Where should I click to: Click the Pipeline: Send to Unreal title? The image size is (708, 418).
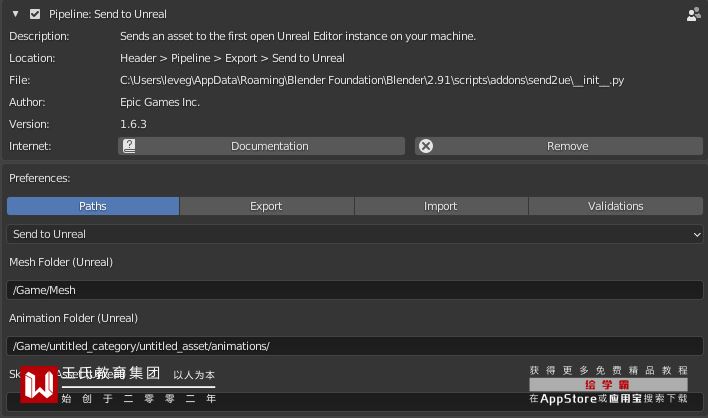[x=108, y=14]
